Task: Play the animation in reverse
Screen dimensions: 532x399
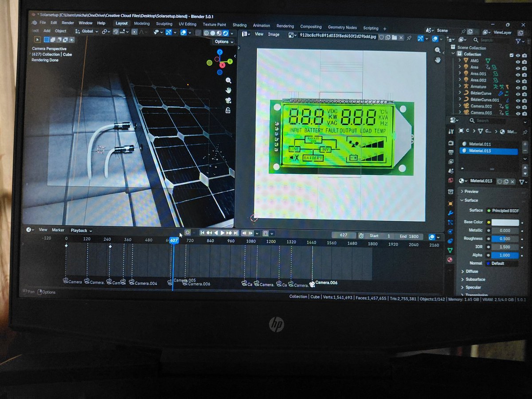Action: click(216, 233)
